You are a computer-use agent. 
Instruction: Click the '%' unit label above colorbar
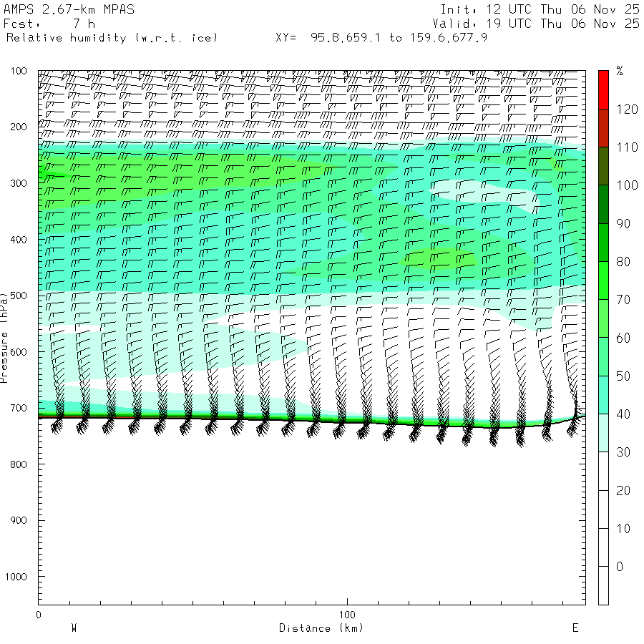(620, 71)
